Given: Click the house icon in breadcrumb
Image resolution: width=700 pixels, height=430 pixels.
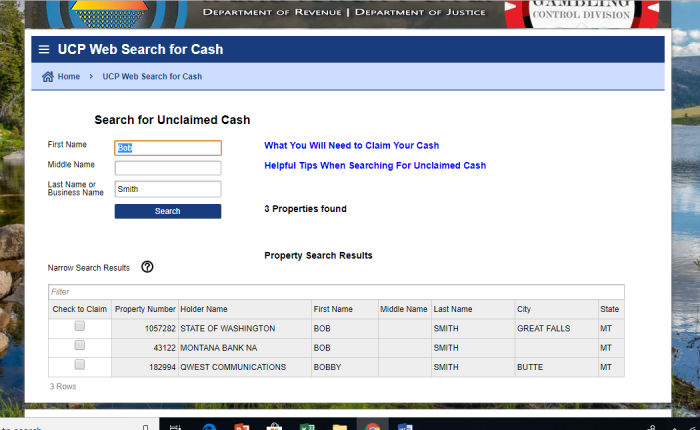Looking at the screenshot, I should pos(48,77).
